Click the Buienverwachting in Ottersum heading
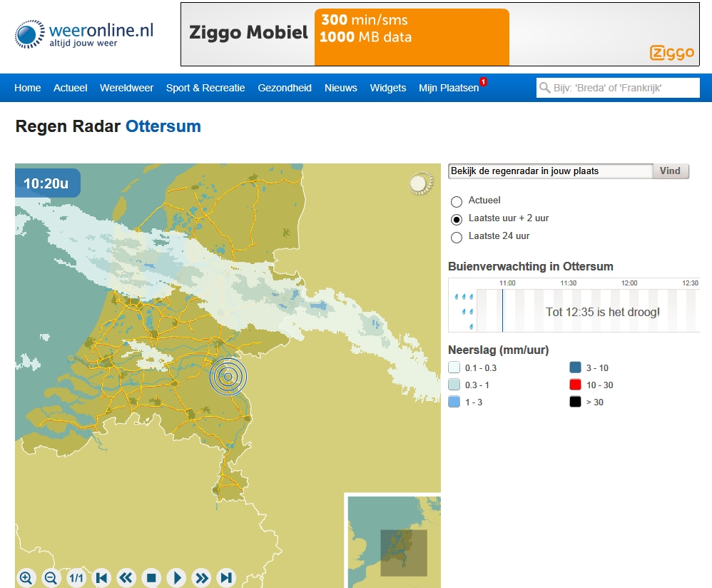 [x=531, y=267]
